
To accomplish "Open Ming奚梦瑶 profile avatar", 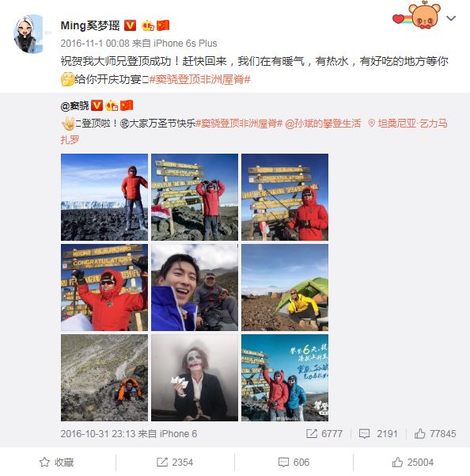I will tap(28, 34).
